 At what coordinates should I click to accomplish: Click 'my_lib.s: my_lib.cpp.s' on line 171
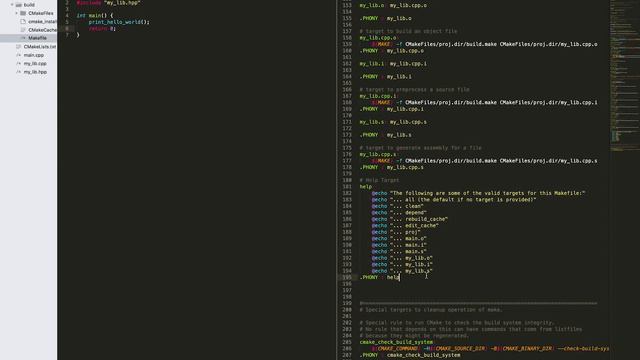coord(393,122)
